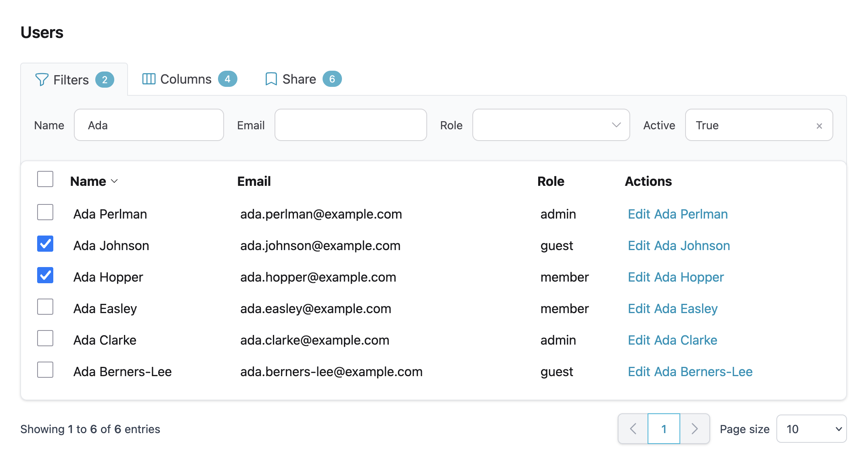Click the name cell Ada Clarke

(105, 340)
